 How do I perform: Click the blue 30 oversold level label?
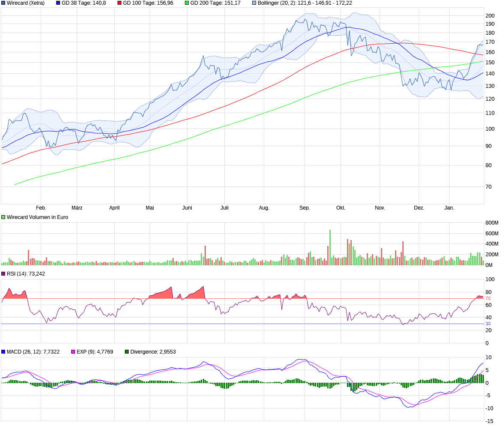(x=488, y=324)
